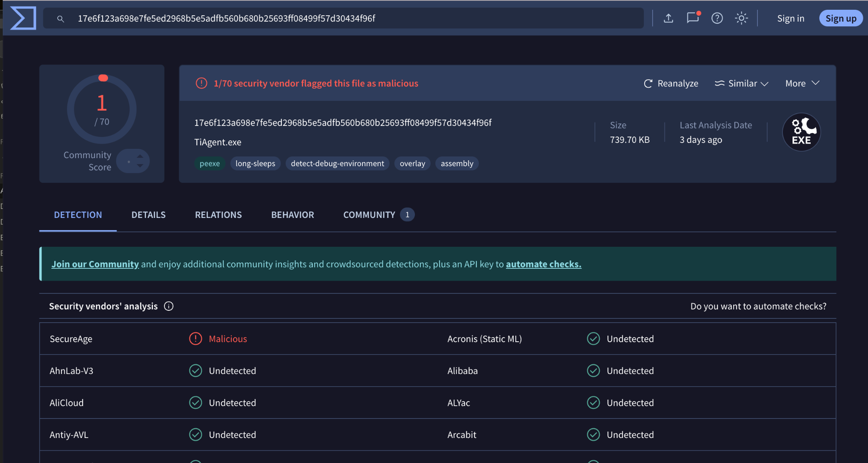Vote down on the community score

click(x=140, y=166)
